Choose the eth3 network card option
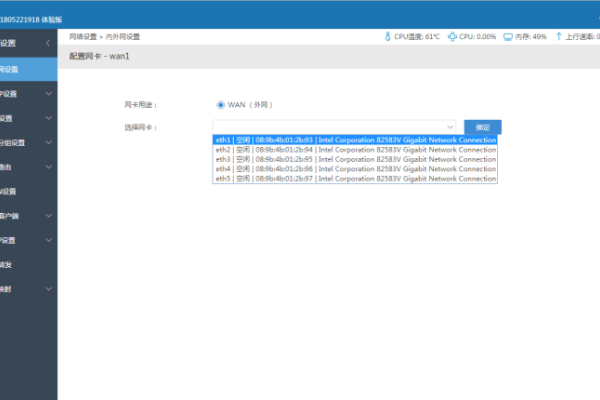This screenshot has width=600, height=400. (355, 159)
